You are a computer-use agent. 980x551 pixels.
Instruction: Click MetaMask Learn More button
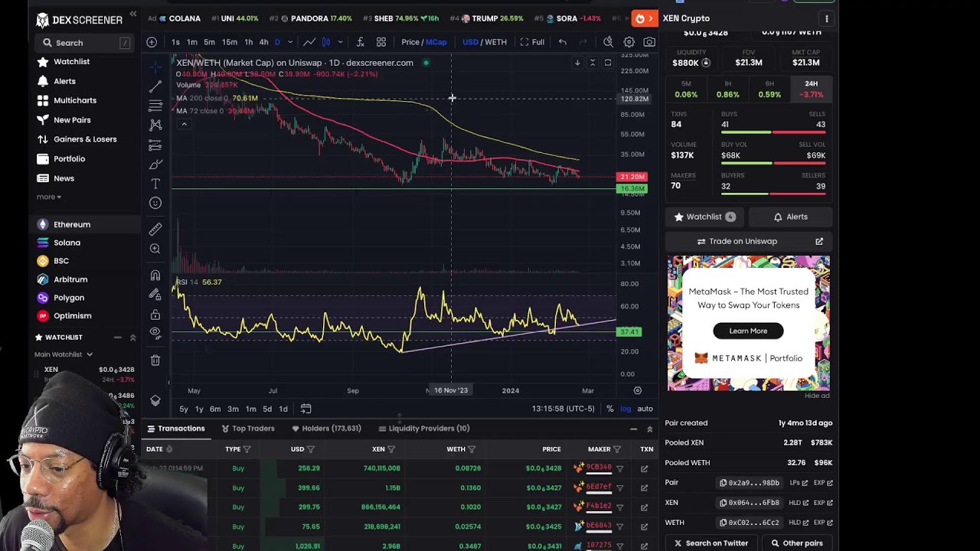pos(748,331)
